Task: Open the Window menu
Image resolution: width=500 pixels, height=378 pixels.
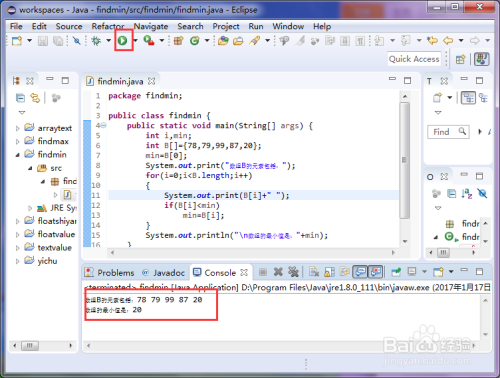Action: pos(288,26)
